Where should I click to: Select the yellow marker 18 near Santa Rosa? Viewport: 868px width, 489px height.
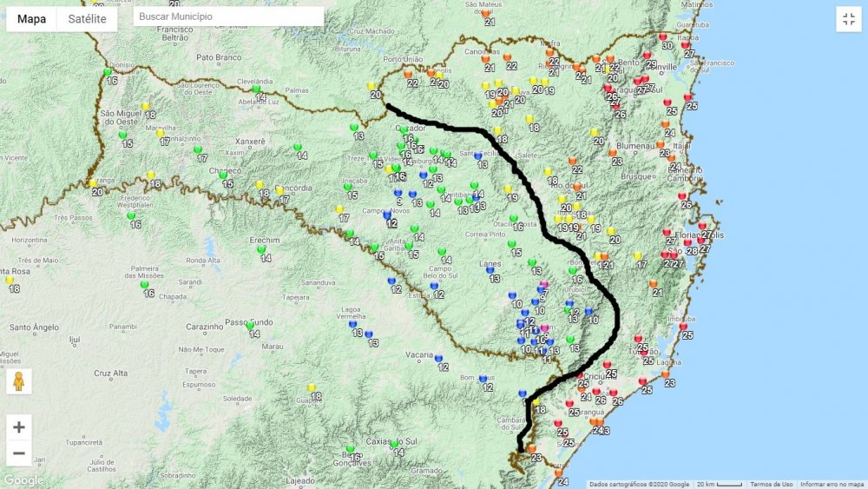pyautogui.click(x=10, y=281)
